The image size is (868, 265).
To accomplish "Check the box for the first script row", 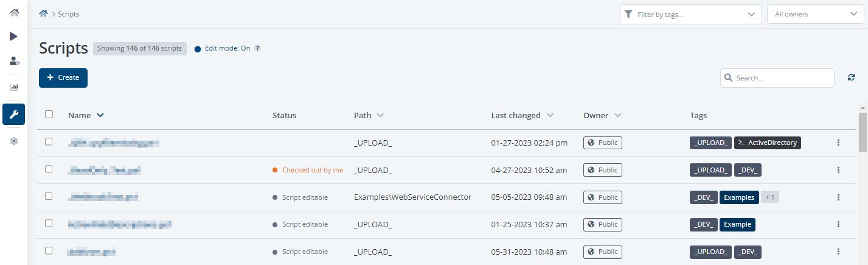I will tap(49, 141).
